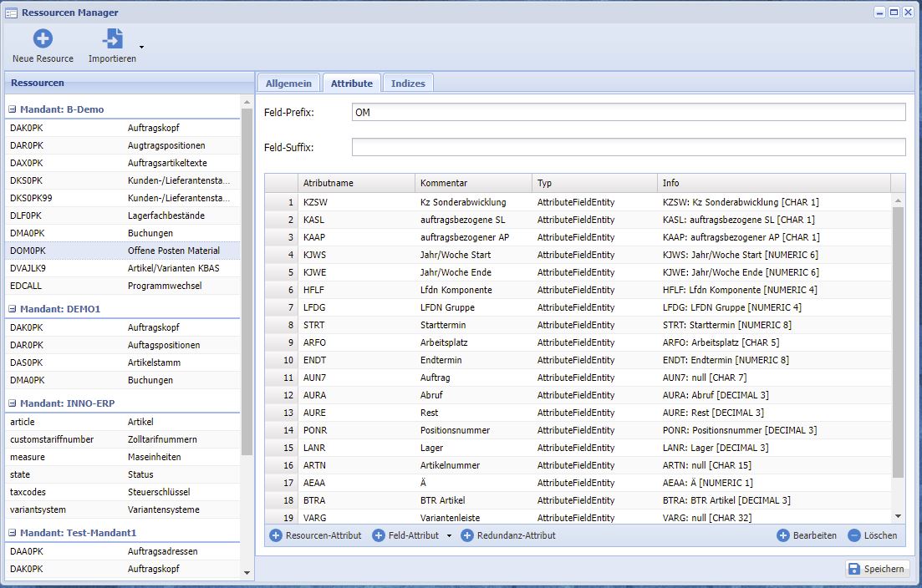Click the Speichern floppy disk icon

pyautogui.click(x=854, y=569)
